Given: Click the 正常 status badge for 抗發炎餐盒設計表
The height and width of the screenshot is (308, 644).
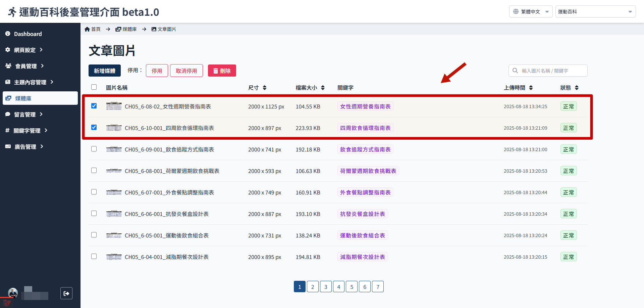Looking at the screenshot, I should coord(569,214).
